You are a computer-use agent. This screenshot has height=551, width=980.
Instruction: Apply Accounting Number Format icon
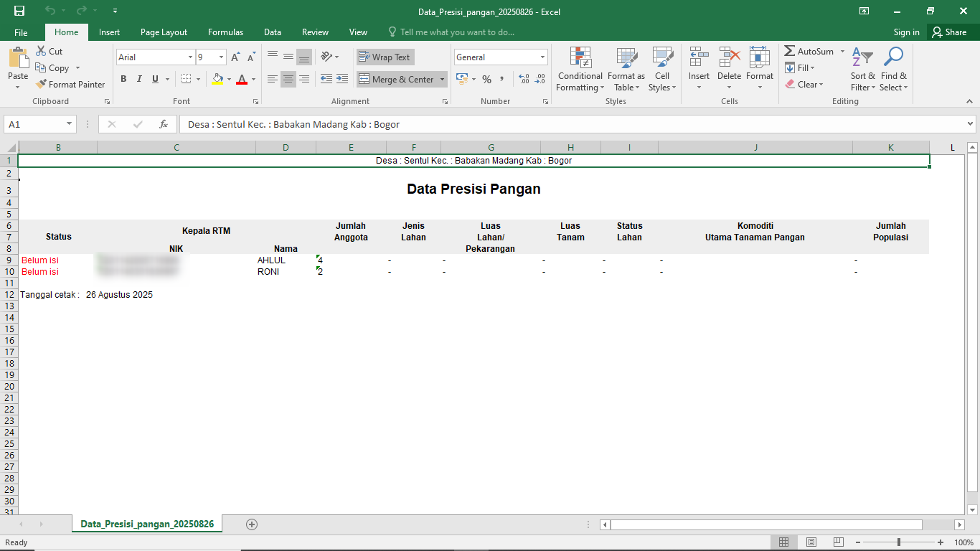(462, 79)
